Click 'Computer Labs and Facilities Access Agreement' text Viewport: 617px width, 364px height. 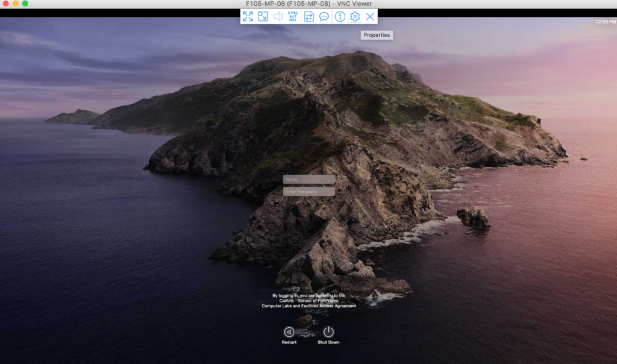tap(309, 306)
